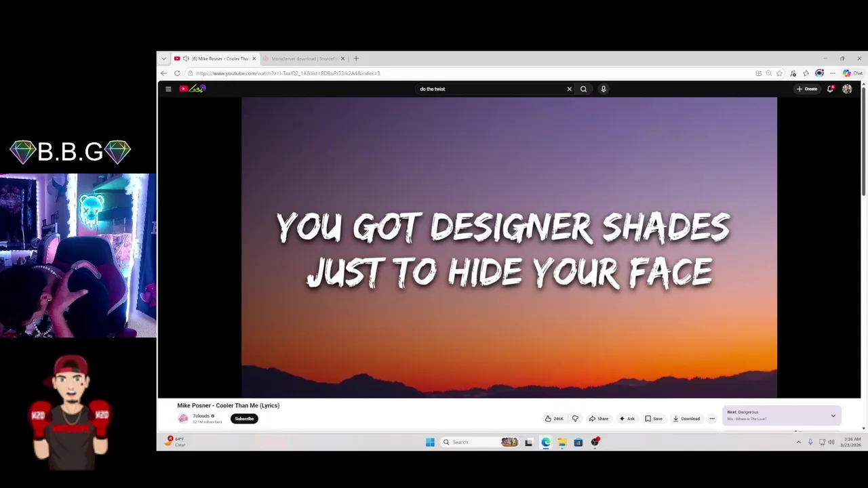This screenshot has width=868, height=488.
Task: Open the 7clouds channel name link
Action: coord(201,416)
